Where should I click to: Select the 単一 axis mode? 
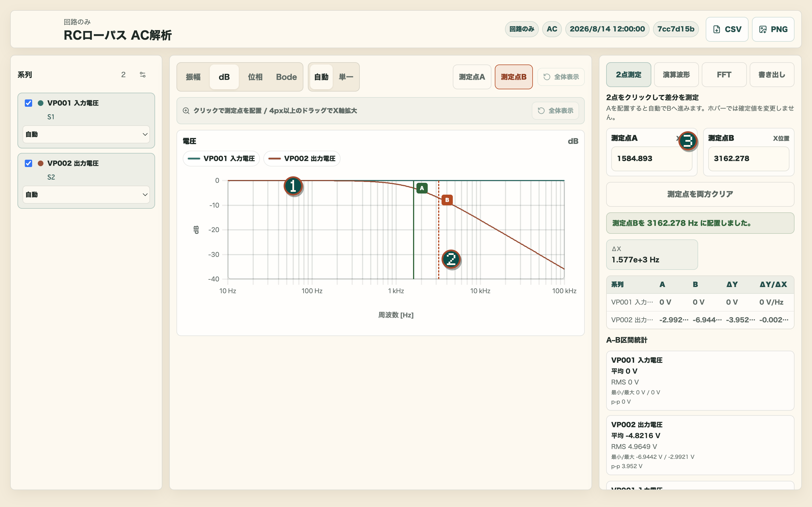pyautogui.click(x=346, y=77)
